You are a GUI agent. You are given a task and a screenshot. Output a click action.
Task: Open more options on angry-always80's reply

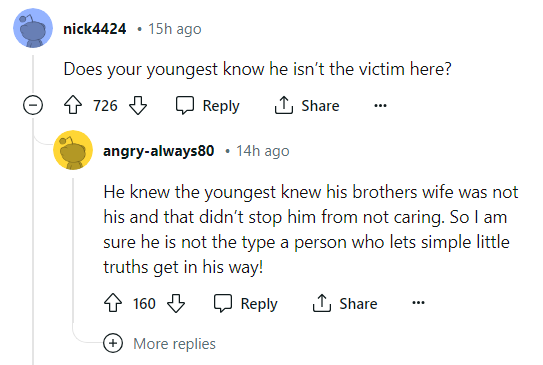[x=418, y=303]
